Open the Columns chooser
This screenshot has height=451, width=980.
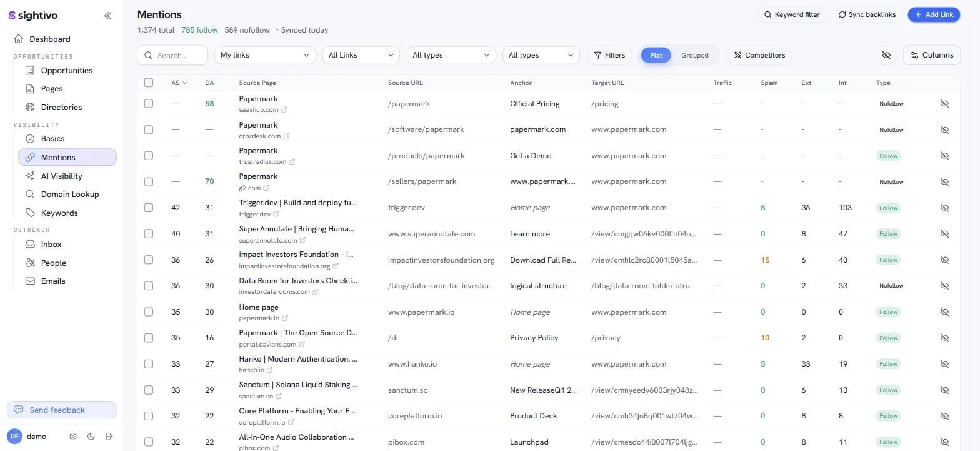click(932, 55)
